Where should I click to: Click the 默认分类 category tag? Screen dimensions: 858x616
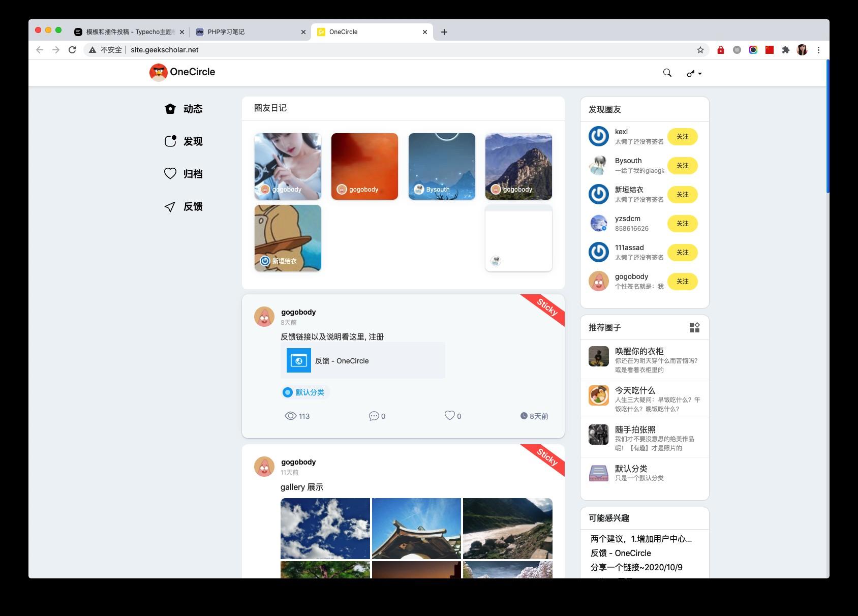[305, 392]
